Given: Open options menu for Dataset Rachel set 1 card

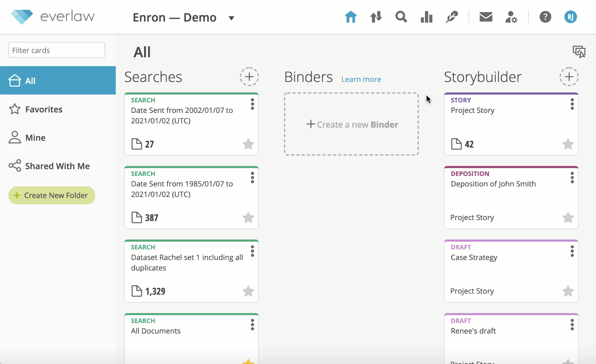Looking at the screenshot, I should click(252, 251).
